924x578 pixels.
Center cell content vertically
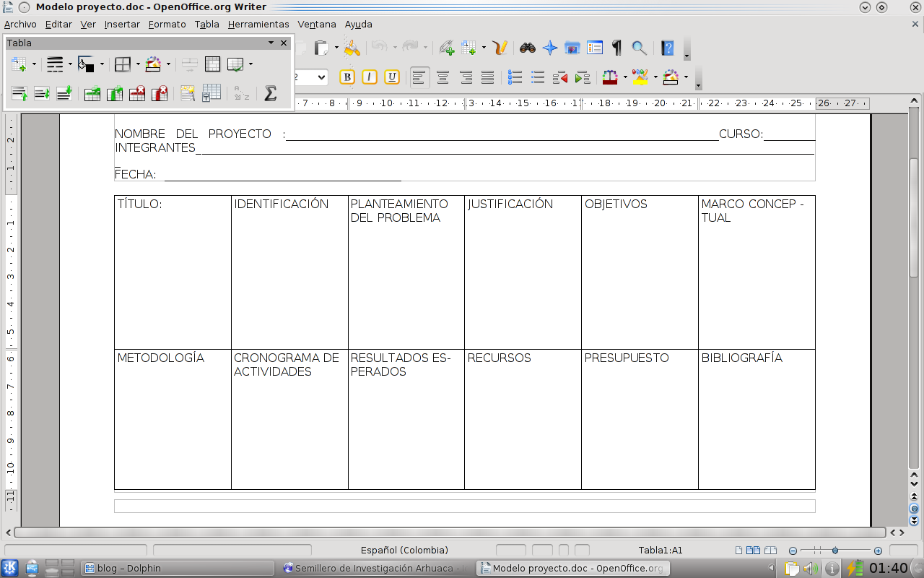pyautogui.click(x=42, y=93)
